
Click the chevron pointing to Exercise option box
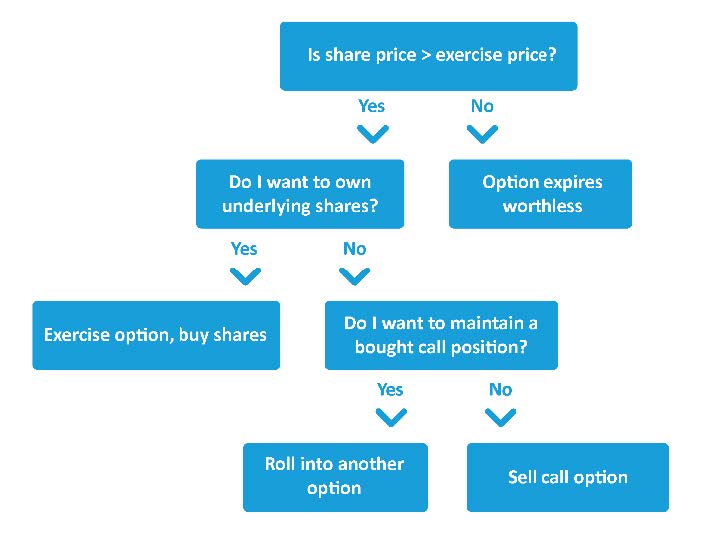[244, 277]
